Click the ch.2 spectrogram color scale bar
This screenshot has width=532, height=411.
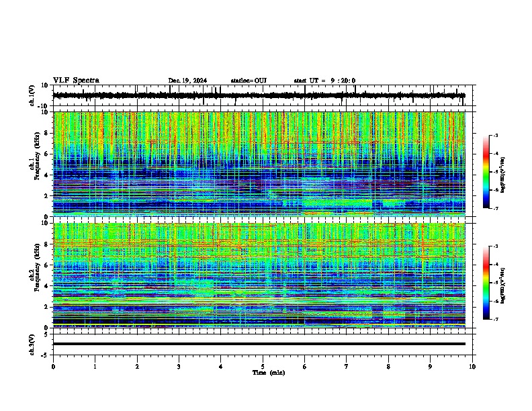click(x=486, y=283)
